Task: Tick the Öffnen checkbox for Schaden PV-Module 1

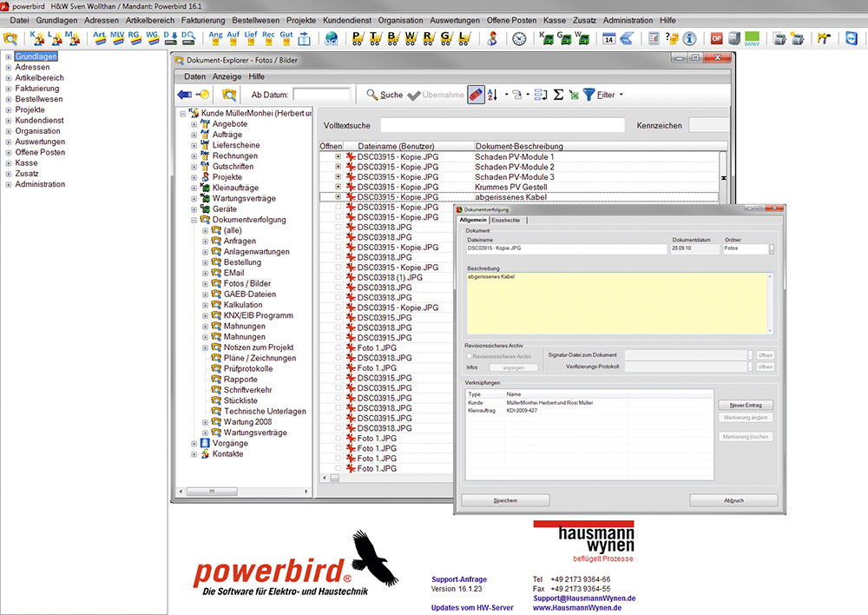Action: [x=338, y=157]
